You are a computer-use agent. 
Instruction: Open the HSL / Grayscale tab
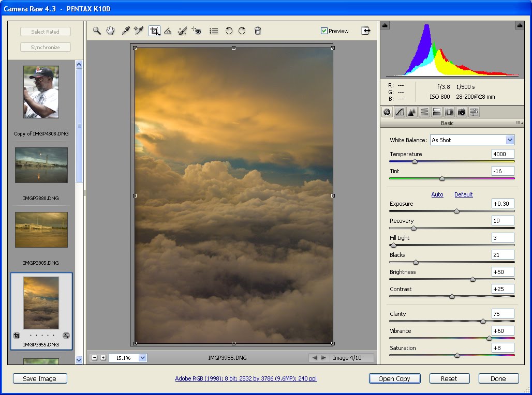[424, 112]
